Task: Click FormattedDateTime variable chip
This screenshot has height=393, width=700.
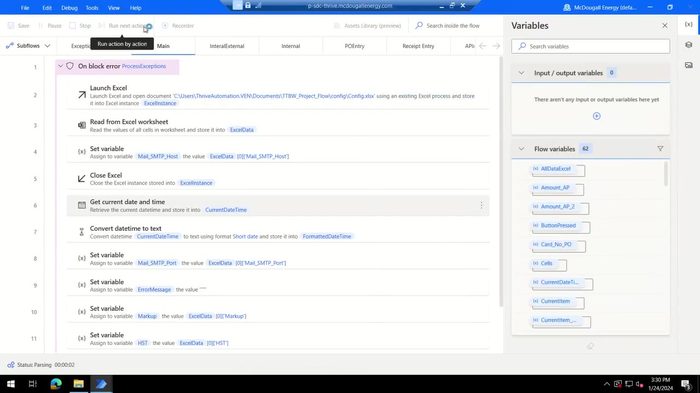Action: tap(327, 236)
